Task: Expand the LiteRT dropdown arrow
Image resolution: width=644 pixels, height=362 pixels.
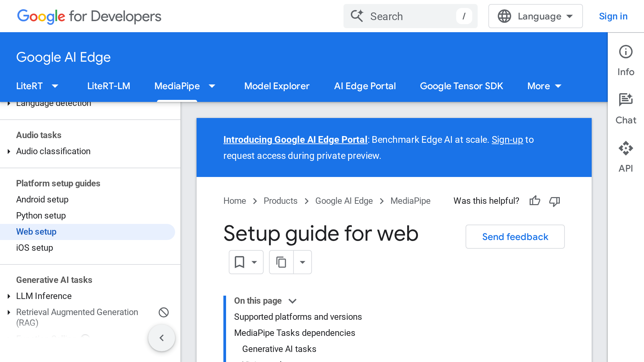Action: (x=55, y=86)
